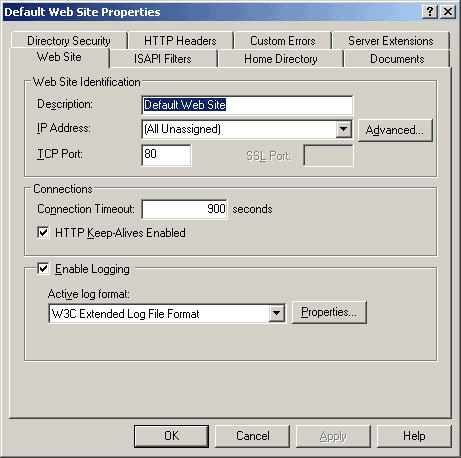Open Help for this dialog

pos(414,436)
